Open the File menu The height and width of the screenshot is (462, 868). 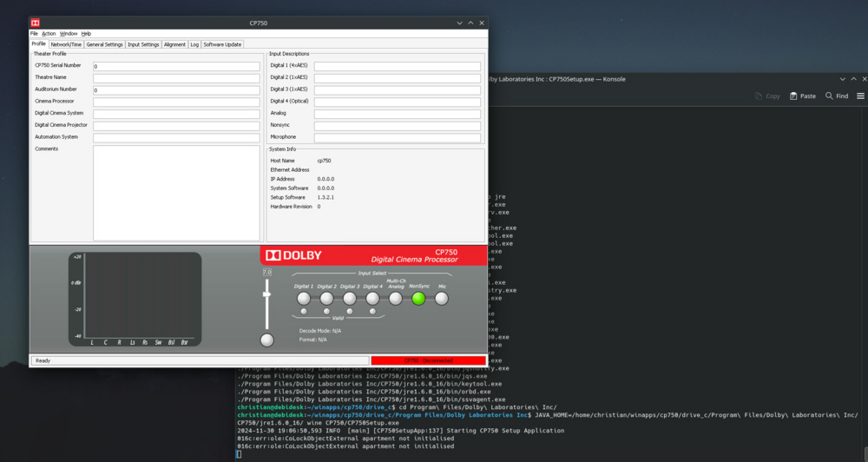(x=34, y=34)
